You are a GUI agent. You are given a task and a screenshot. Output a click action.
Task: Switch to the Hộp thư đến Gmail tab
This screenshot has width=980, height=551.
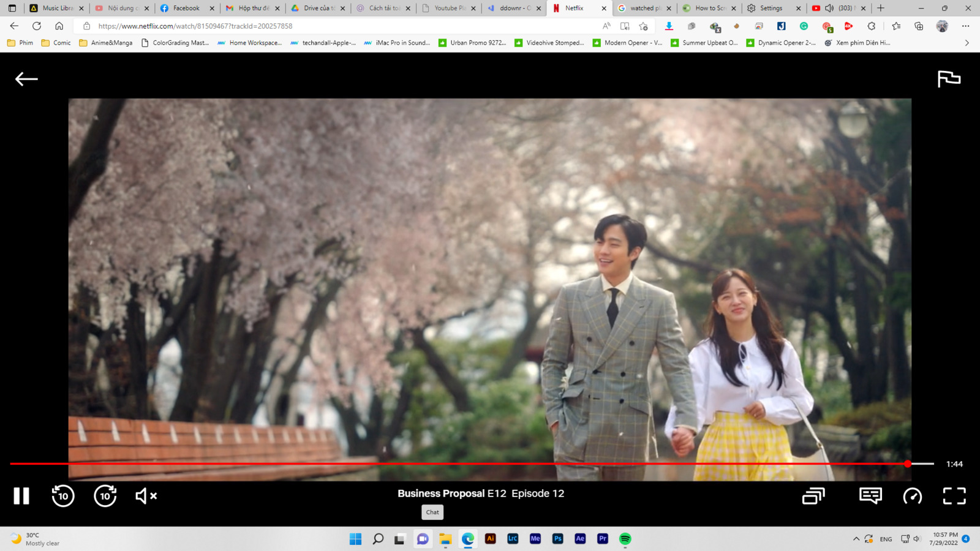point(252,8)
